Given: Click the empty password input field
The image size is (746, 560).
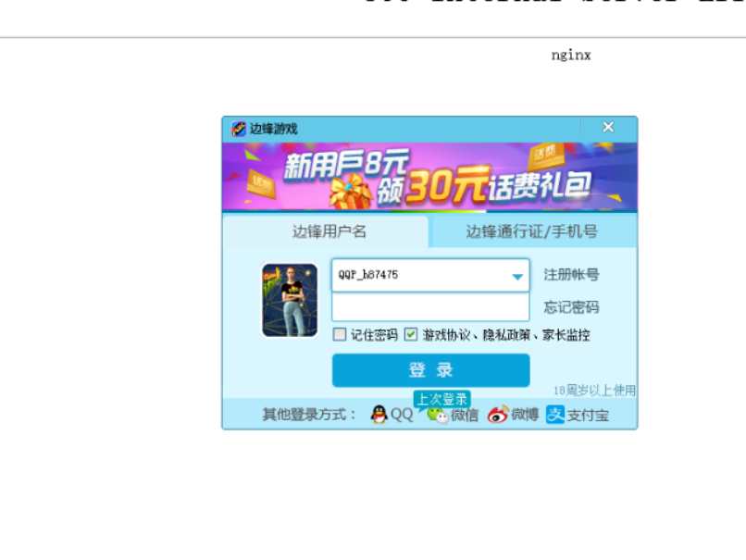Looking at the screenshot, I should [x=430, y=307].
